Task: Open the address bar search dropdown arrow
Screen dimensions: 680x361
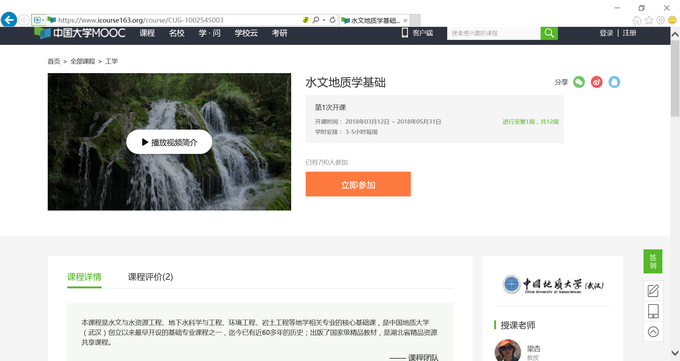Action: 324,20
